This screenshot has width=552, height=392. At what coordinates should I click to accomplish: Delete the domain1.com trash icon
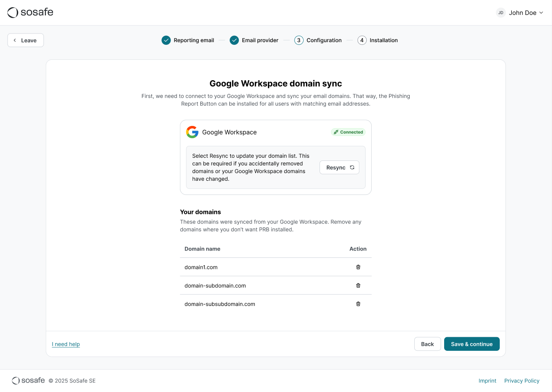click(358, 267)
